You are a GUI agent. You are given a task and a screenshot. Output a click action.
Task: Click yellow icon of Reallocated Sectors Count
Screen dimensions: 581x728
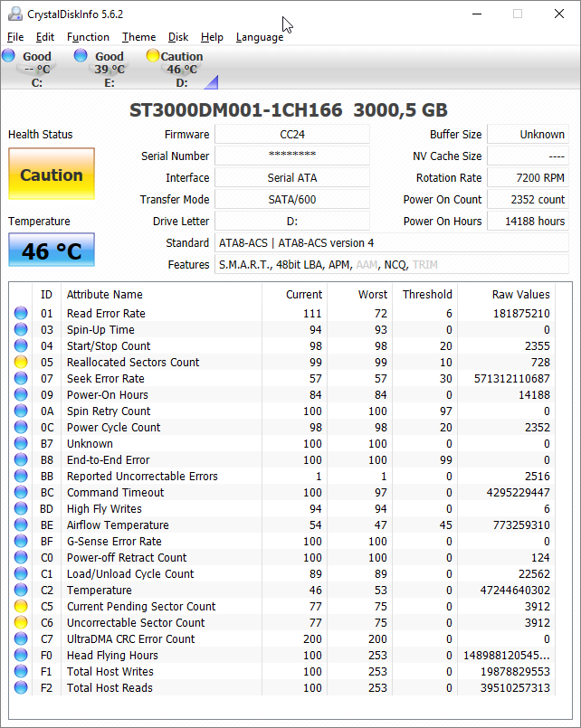coord(21,362)
